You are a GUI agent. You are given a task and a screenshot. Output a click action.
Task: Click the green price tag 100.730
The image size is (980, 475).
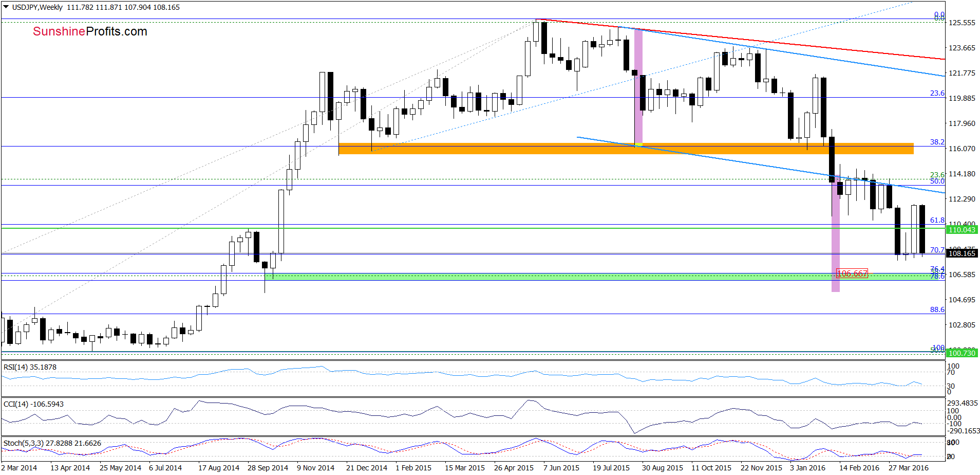(962, 353)
